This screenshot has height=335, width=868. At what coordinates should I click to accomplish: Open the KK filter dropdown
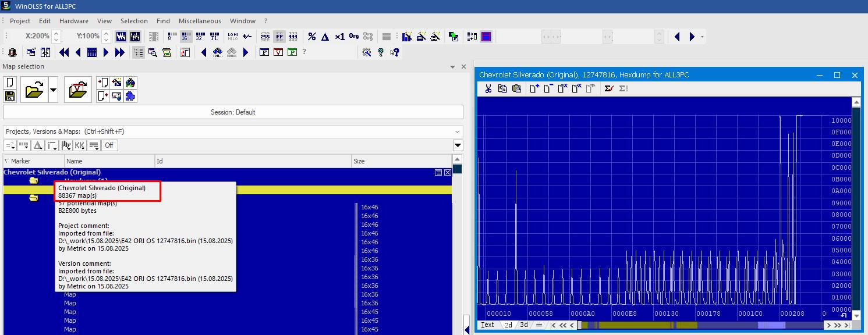coord(80,145)
